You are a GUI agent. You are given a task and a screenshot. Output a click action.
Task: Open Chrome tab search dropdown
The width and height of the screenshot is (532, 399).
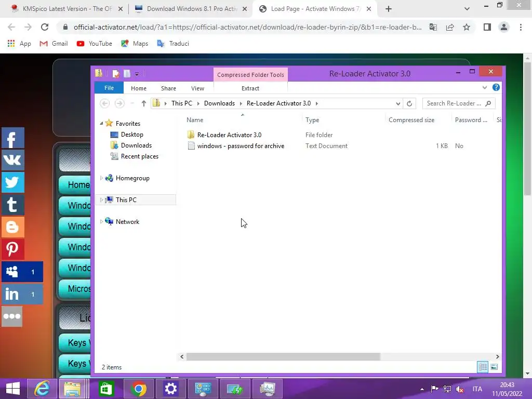(467, 9)
